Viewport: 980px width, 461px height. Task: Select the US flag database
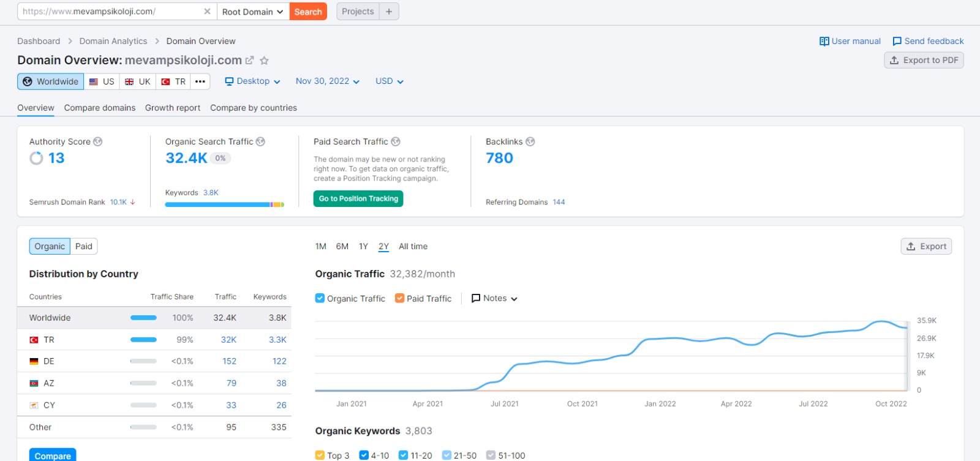(x=102, y=81)
